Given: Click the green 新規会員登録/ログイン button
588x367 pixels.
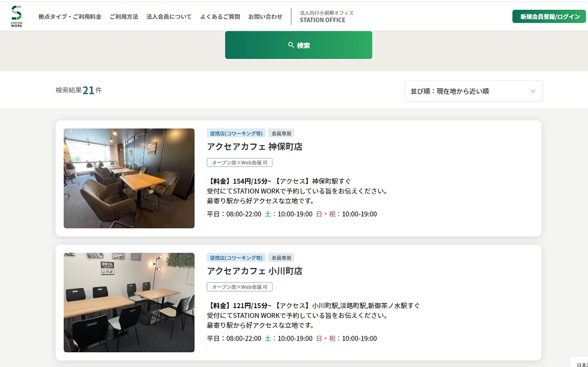Looking at the screenshot, I should coord(549,16).
